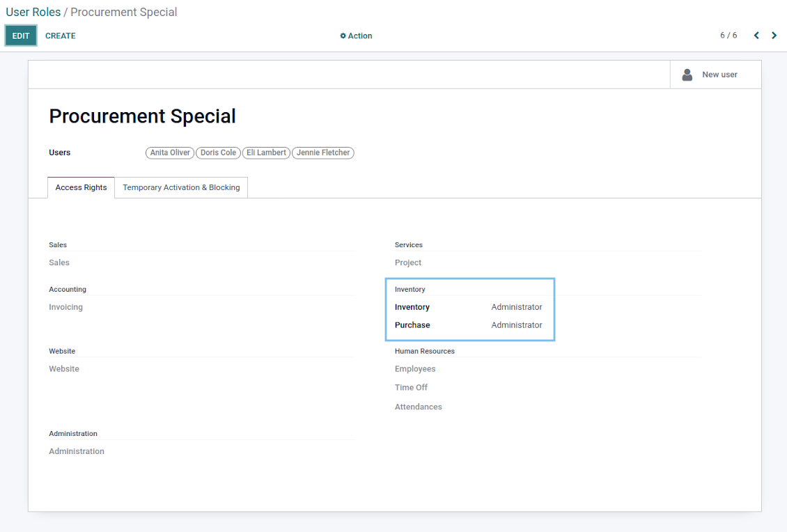Click the New user person icon
The width and height of the screenshot is (787, 532).
tap(687, 75)
